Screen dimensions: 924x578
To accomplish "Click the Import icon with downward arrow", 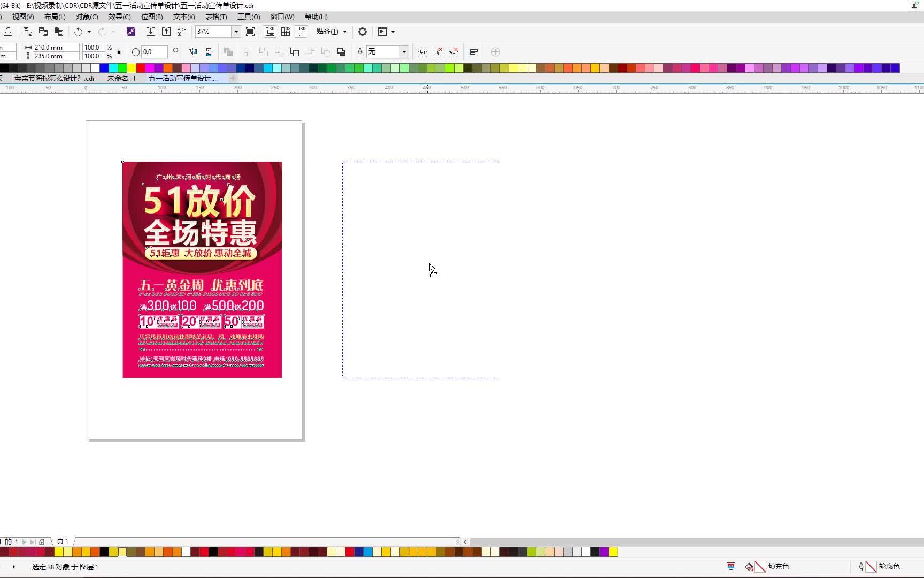I will 151,32.
